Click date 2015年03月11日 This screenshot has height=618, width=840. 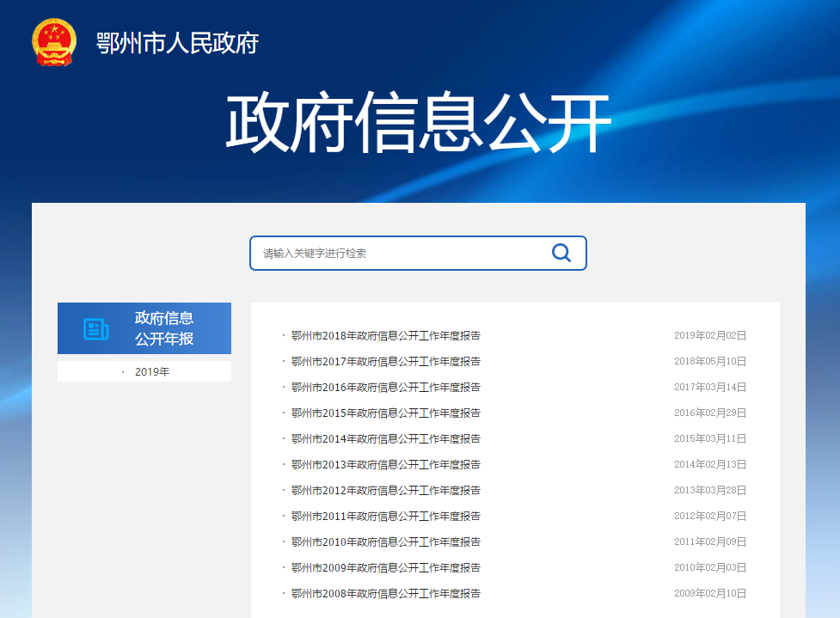(x=710, y=438)
